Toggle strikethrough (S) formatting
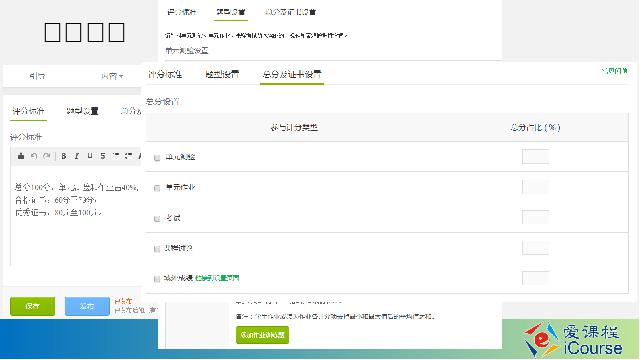 103,156
